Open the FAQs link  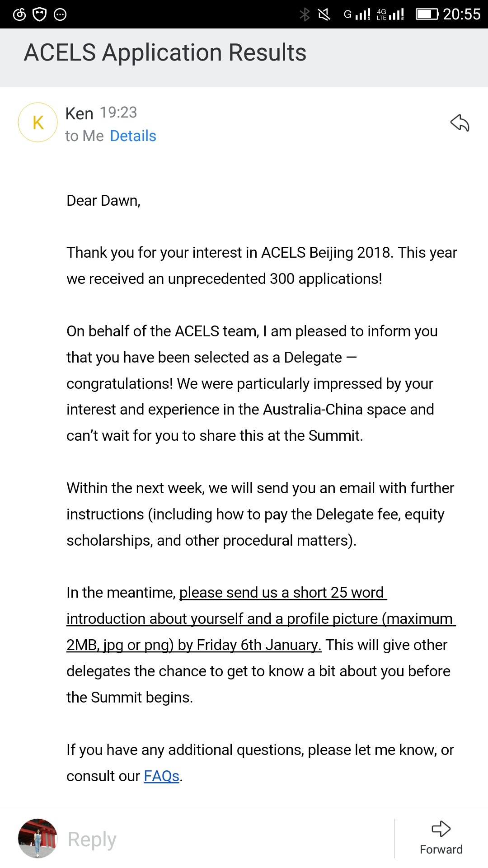pyautogui.click(x=161, y=776)
